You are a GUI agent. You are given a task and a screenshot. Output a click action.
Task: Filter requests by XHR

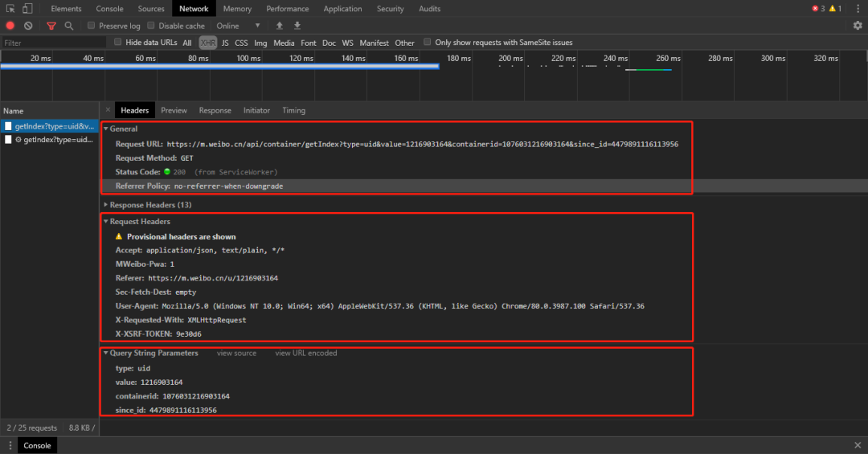coord(208,43)
